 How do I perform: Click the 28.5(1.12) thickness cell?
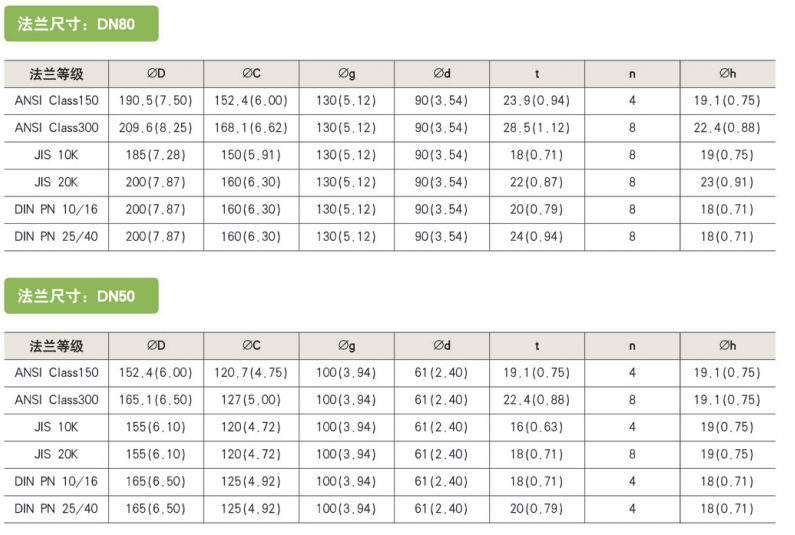[x=537, y=128]
